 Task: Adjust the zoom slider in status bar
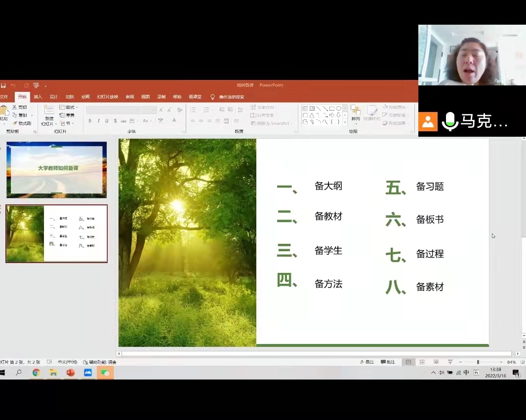[x=478, y=362]
